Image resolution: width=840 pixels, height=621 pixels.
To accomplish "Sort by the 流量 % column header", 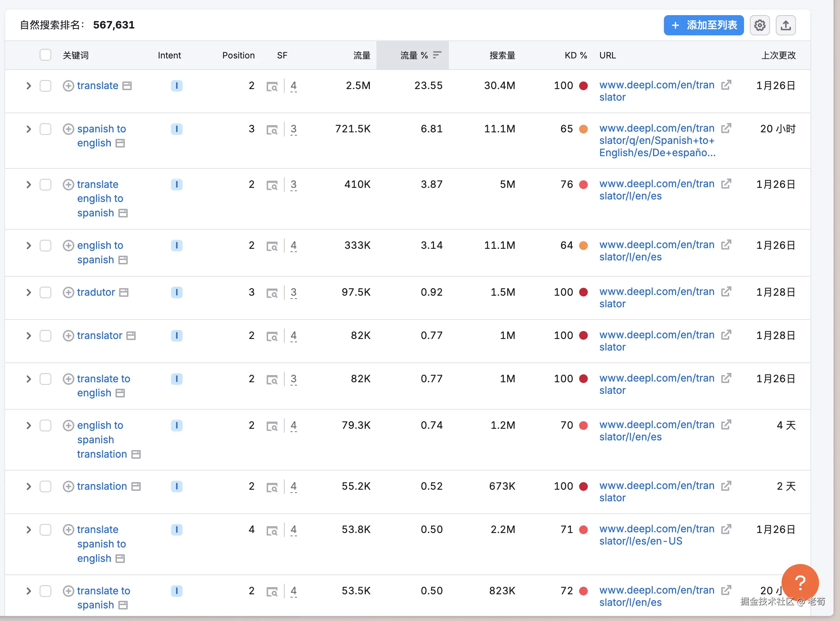I will coord(414,55).
